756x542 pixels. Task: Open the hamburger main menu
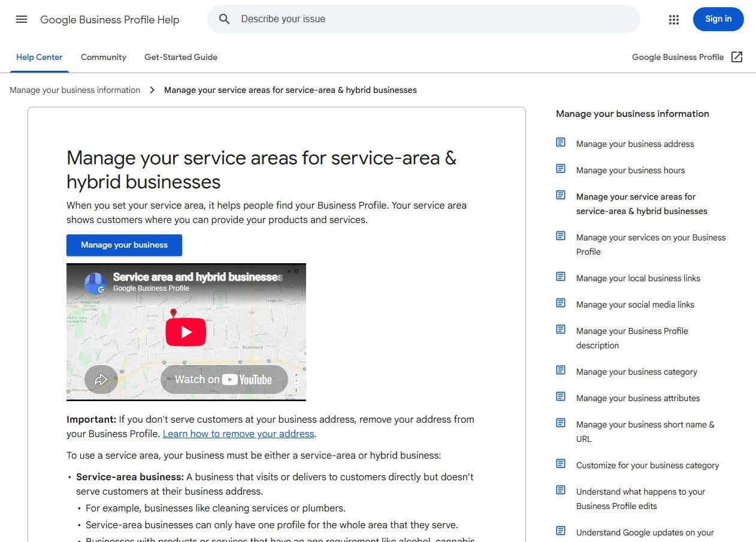point(22,19)
